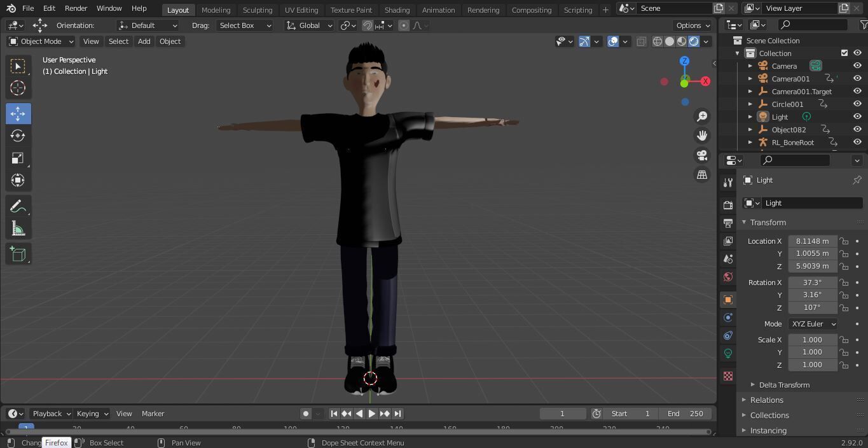Open the Object properties tab
The width and height of the screenshot is (868, 448).
click(x=728, y=299)
